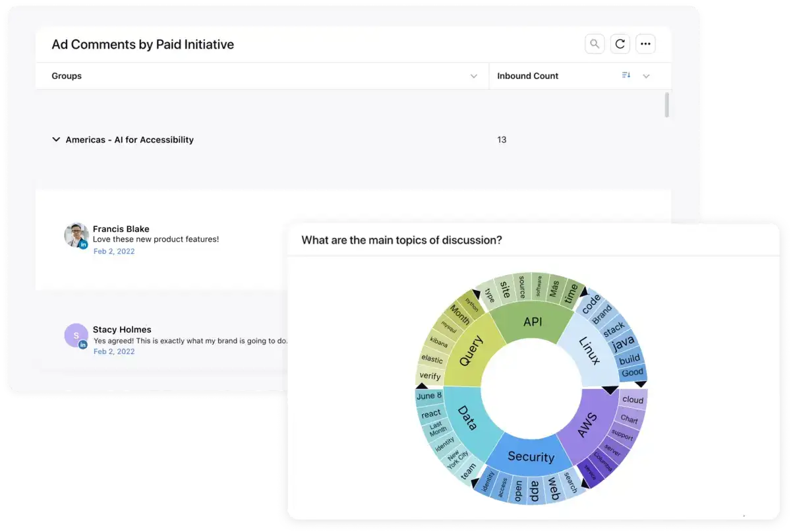Open the Inbound Count column dropdown

(x=646, y=76)
